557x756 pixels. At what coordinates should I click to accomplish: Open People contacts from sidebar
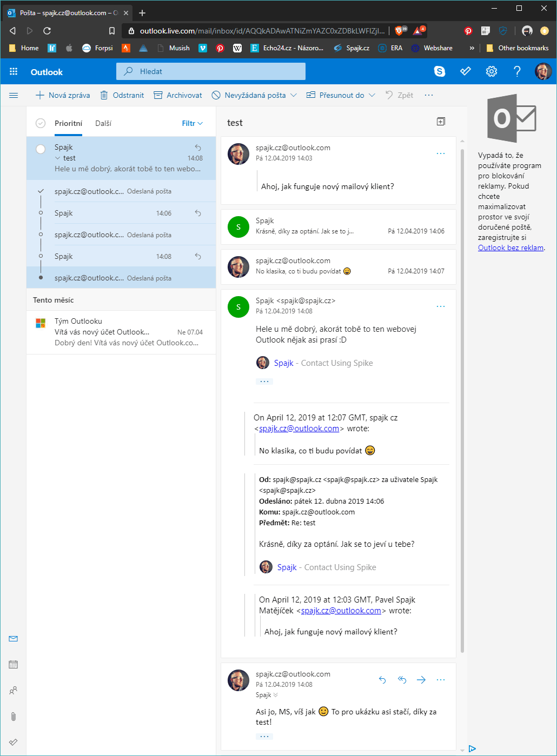14,690
